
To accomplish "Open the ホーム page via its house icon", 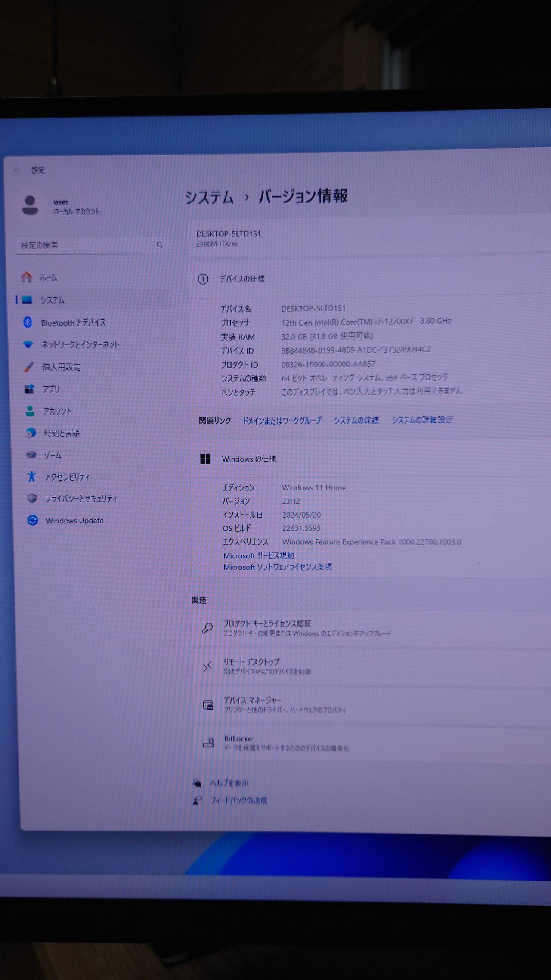I will click(27, 277).
